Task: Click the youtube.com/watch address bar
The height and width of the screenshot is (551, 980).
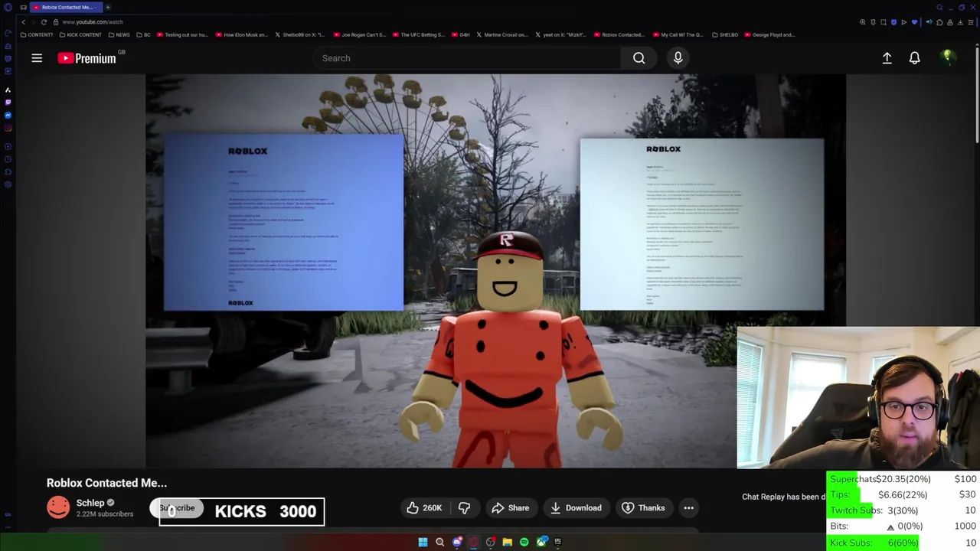Action: (x=93, y=22)
